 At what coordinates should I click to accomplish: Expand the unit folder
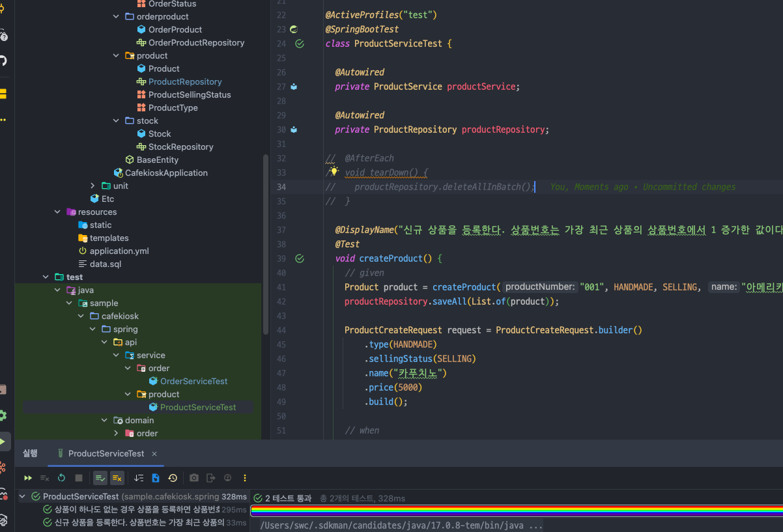coord(93,186)
